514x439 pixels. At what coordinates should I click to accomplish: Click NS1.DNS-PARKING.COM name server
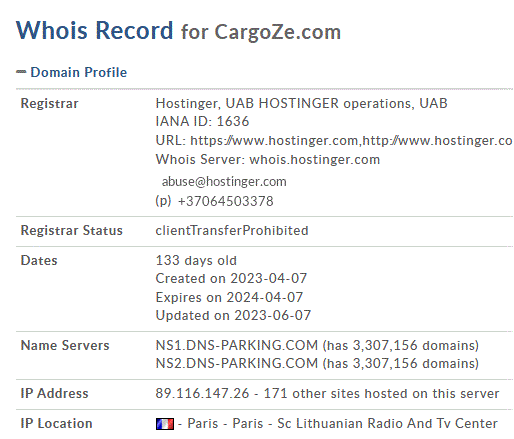pos(237,345)
